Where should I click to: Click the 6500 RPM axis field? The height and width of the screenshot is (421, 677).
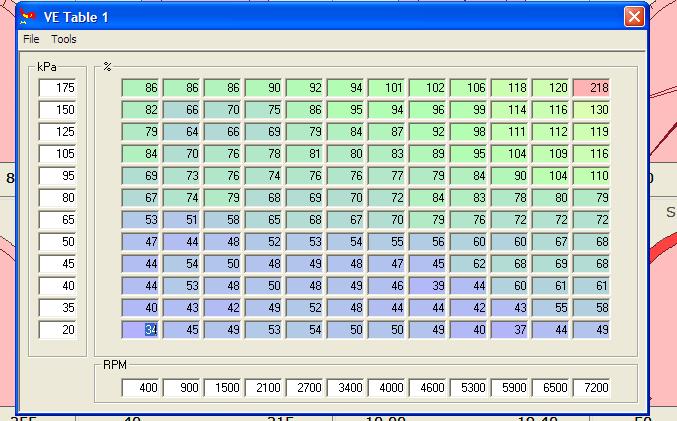tap(550, 387)
